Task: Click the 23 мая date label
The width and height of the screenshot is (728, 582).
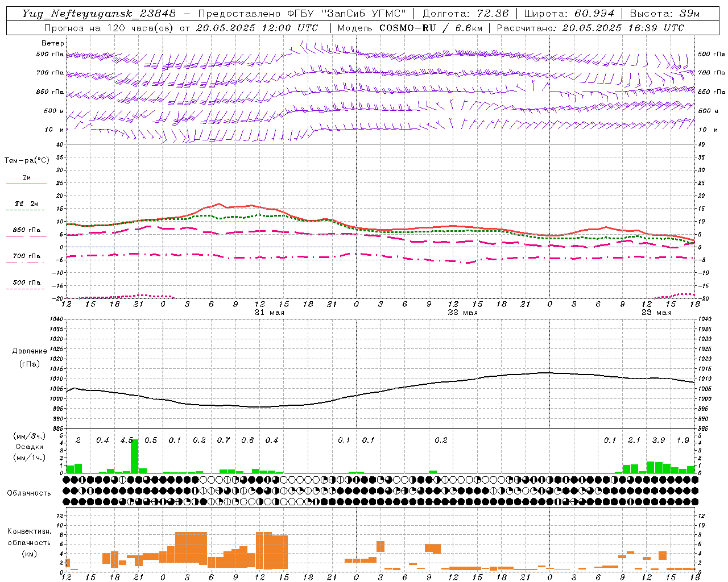Action: pyautogui.click(x=656, y=313)
